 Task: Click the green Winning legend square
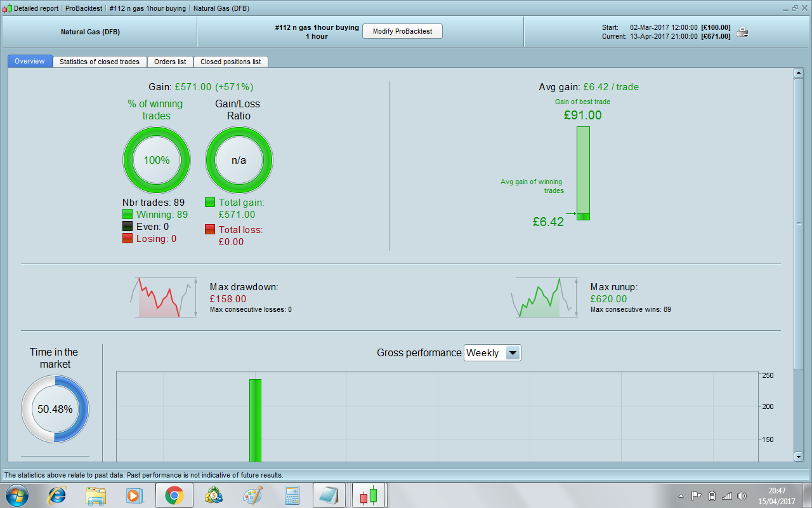pos(128,215)
